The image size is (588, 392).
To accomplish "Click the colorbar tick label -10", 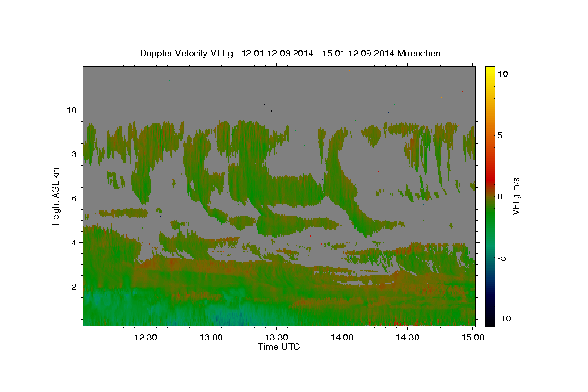I will coord(504,318).
